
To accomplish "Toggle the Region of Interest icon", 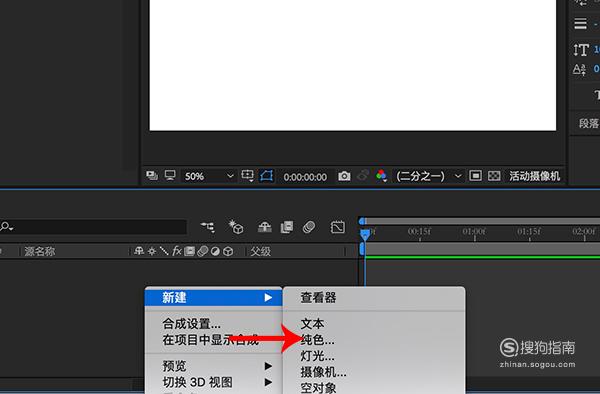I will [475, 176].
